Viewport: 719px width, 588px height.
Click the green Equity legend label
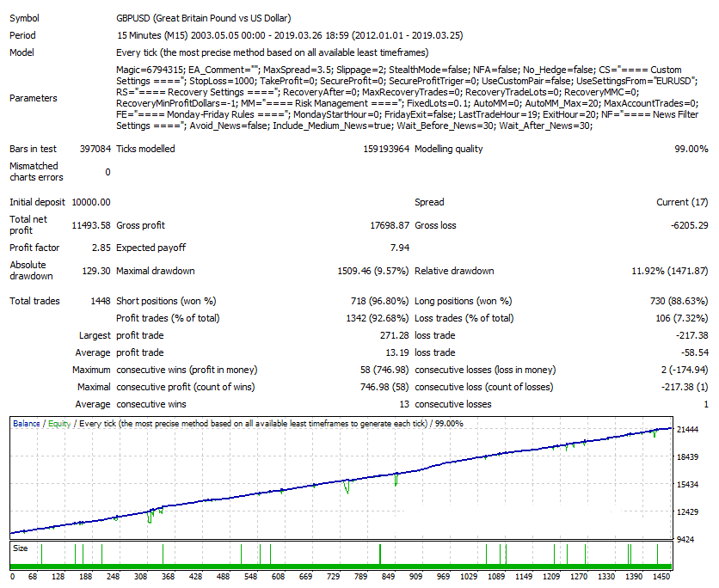pos(59,424)
